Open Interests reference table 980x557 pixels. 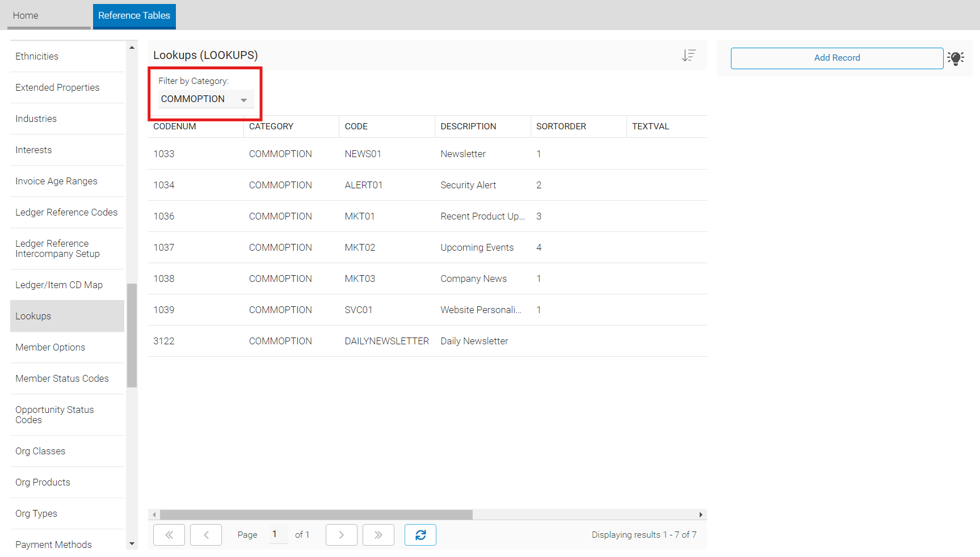pyautogui.click(x=67, y=150)
